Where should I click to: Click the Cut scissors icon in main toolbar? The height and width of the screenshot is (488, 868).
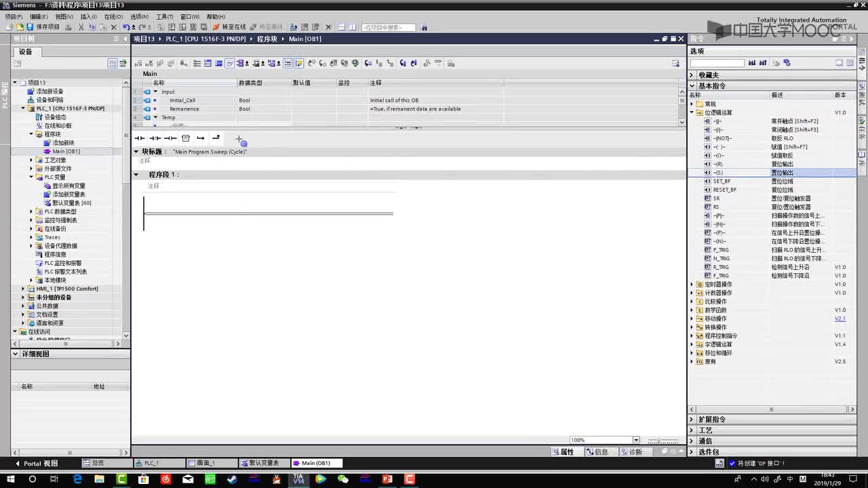click(81, 27)
